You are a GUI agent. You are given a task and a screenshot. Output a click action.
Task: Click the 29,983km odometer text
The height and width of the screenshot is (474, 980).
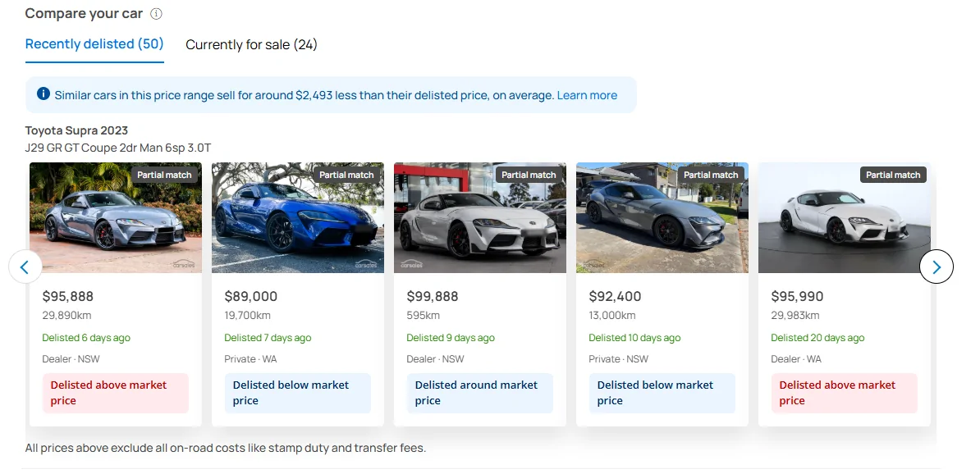coord(795,316)
